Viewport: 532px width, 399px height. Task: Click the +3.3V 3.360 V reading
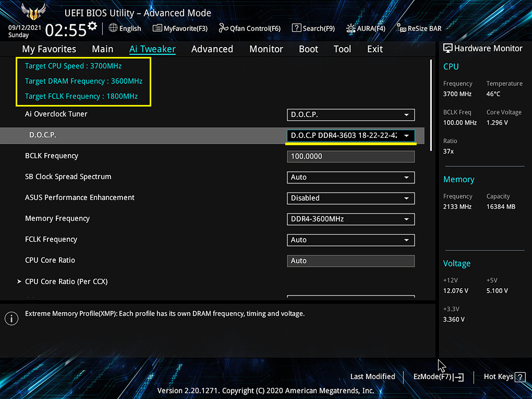click(x=454, y=319)
